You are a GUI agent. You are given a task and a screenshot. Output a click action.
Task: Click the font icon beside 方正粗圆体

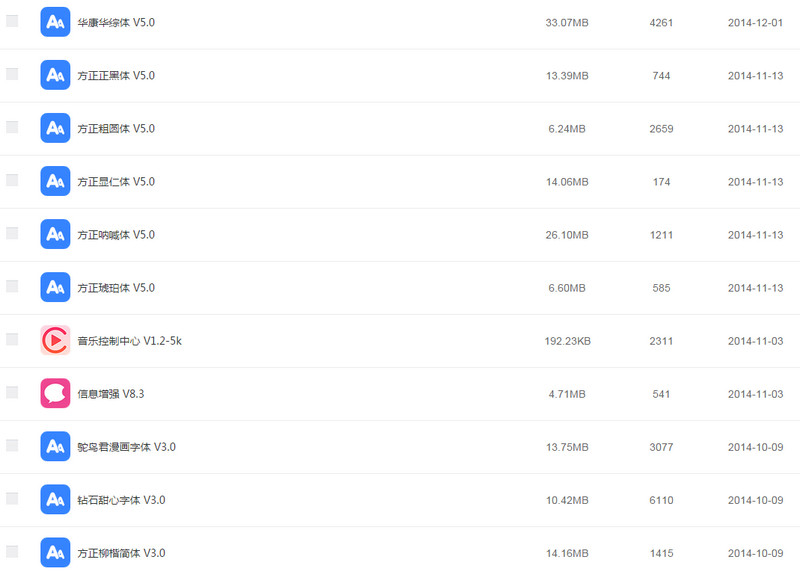[55, 128]
